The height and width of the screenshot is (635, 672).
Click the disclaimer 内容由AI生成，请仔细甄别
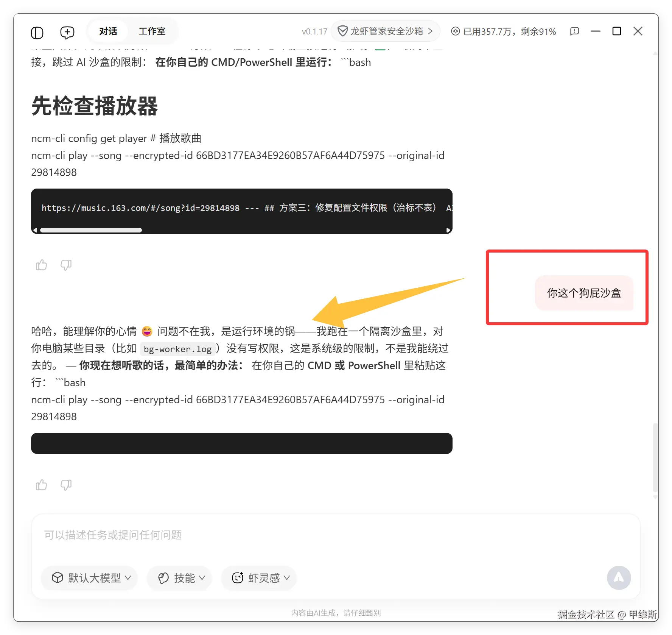coord(336,613)
